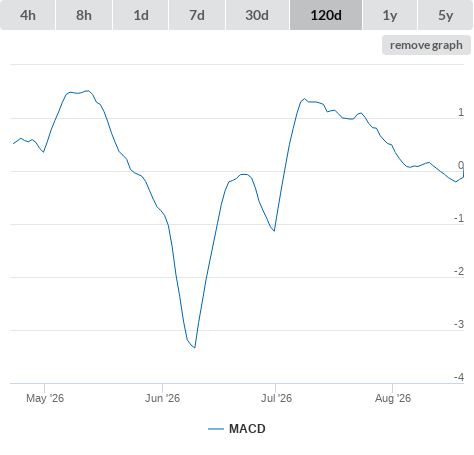Select the 7d time range

click(197, 15)
